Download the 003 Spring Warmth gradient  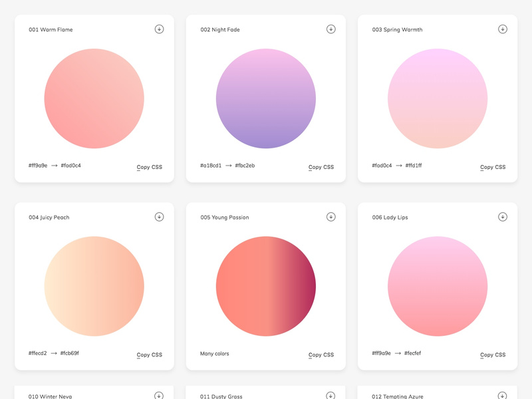point(503,29)
